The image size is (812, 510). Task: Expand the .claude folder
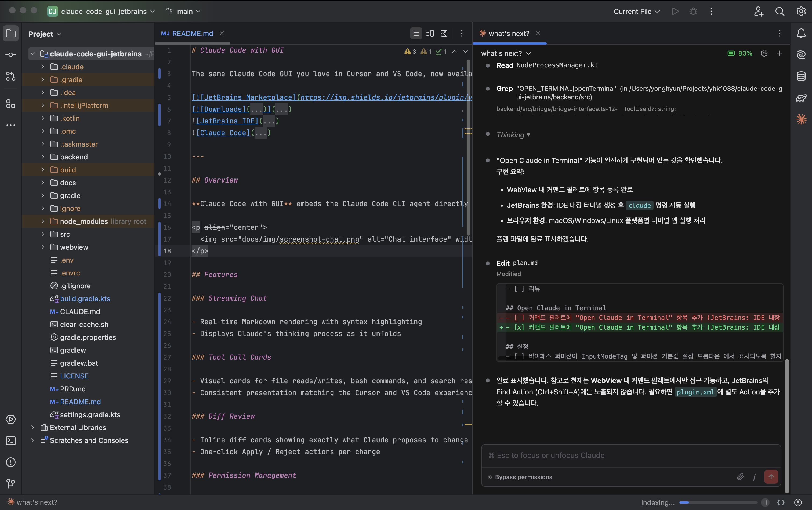pyautogui.click(x=43, y=67)
